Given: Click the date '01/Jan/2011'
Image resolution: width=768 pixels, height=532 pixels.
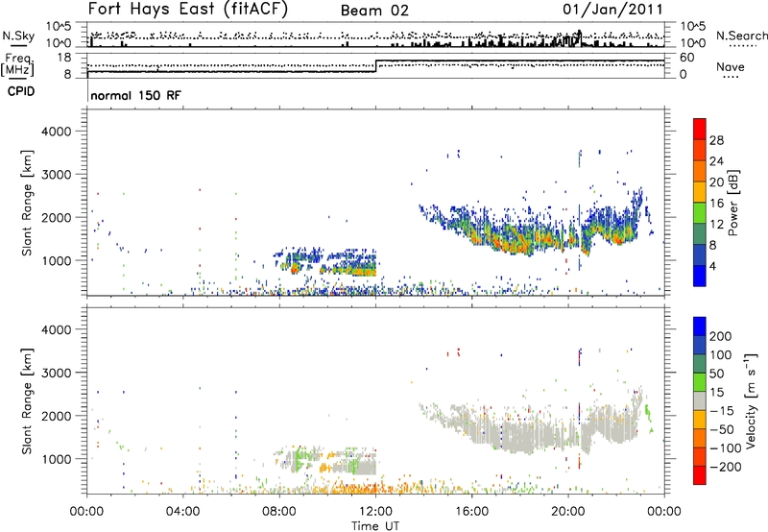Looking at the screenshot, I should coord(612,10).
